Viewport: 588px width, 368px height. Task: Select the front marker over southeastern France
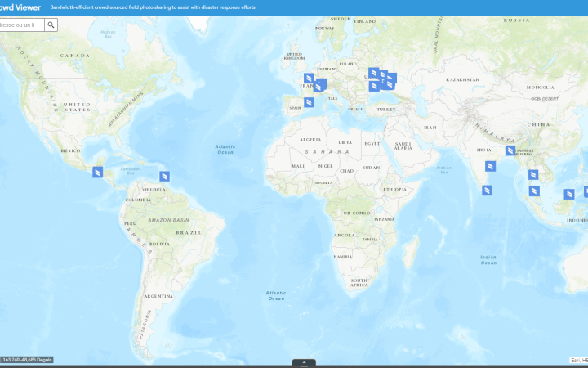tap(318, 88)
